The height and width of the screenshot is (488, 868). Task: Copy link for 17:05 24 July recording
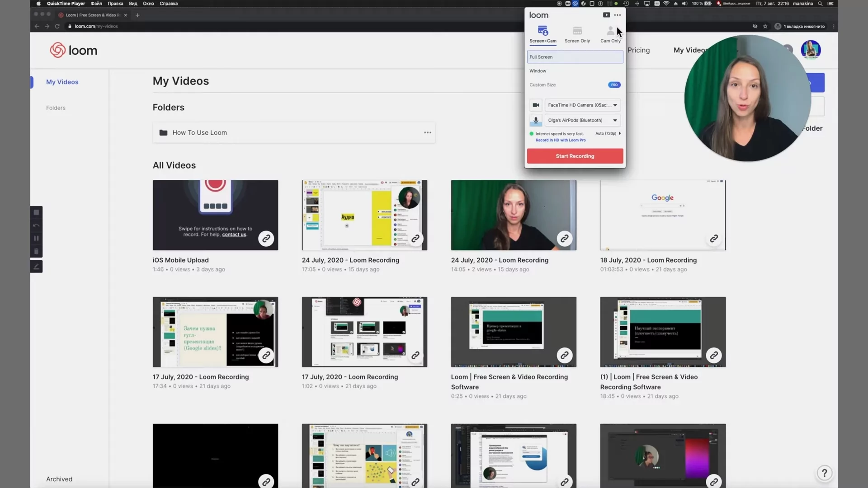[x=415, y=239]
